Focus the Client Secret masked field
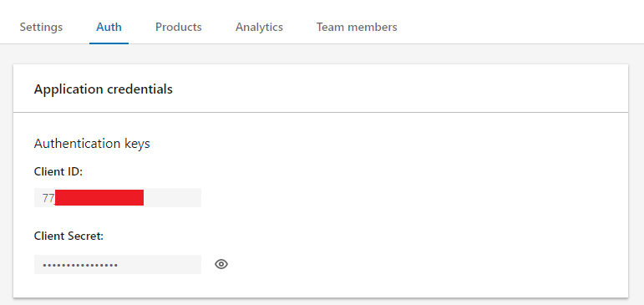Viewport: 644px width, 305px height. [x=118, y=264]
